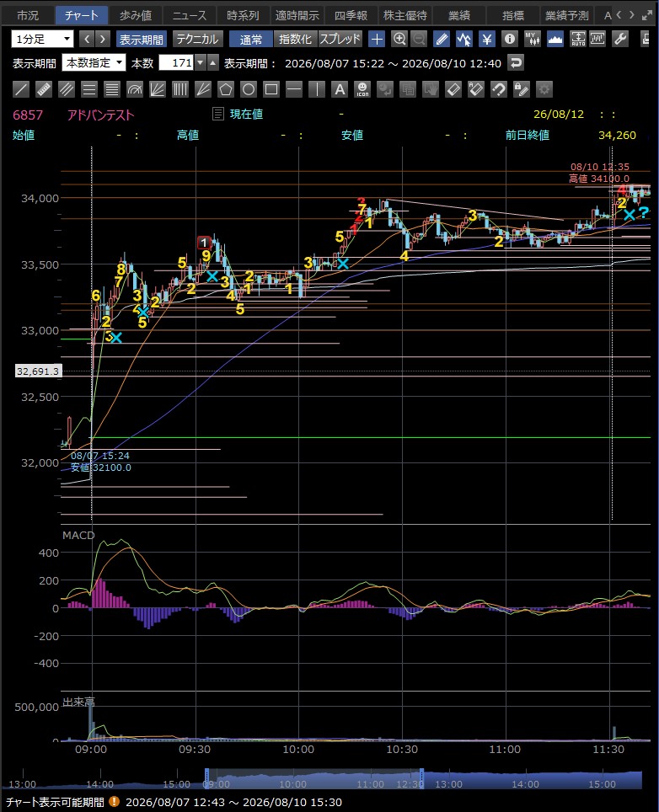Go to next chart with right chevron
Image resolution: width=659 pixels, height=812 pixels.
pyautogui.click(x=103, y=39)
